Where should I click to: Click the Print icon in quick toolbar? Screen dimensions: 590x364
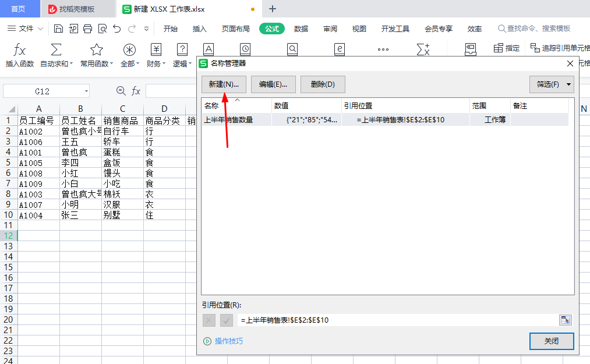click(x=88, y=29)
